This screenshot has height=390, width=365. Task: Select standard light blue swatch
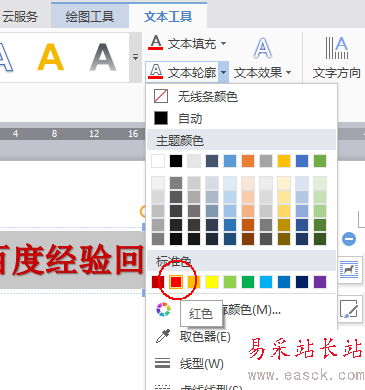(266, 282)
